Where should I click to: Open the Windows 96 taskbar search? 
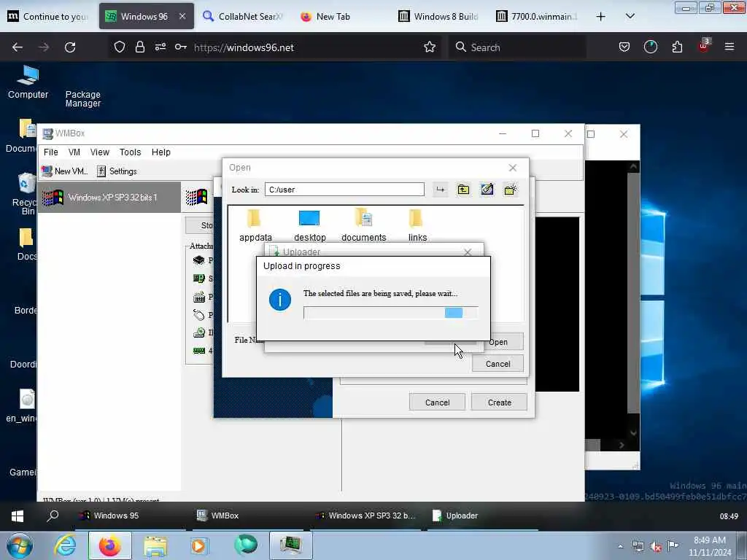[x=53, y=516]
